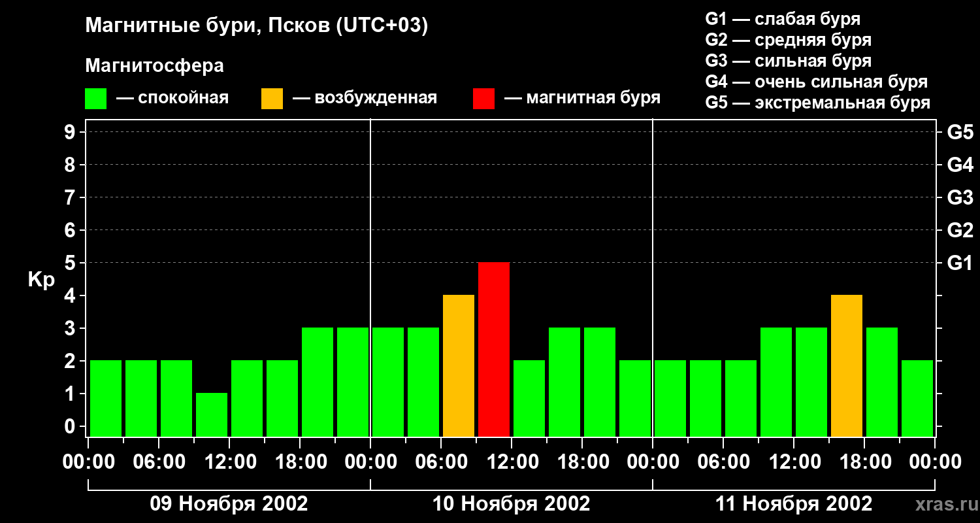Select the orange bar on 11 Ноября 2002

tap(847, 365)
